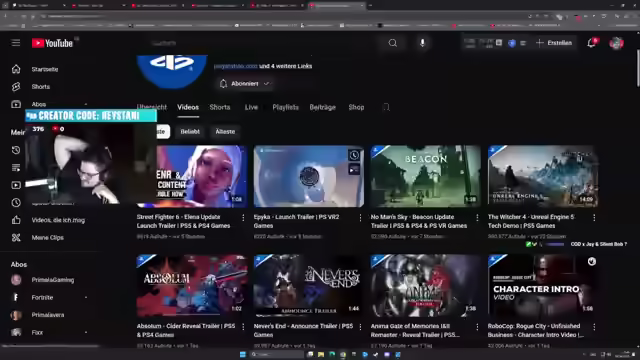Switch to the Playlists tab

[286, 107]
